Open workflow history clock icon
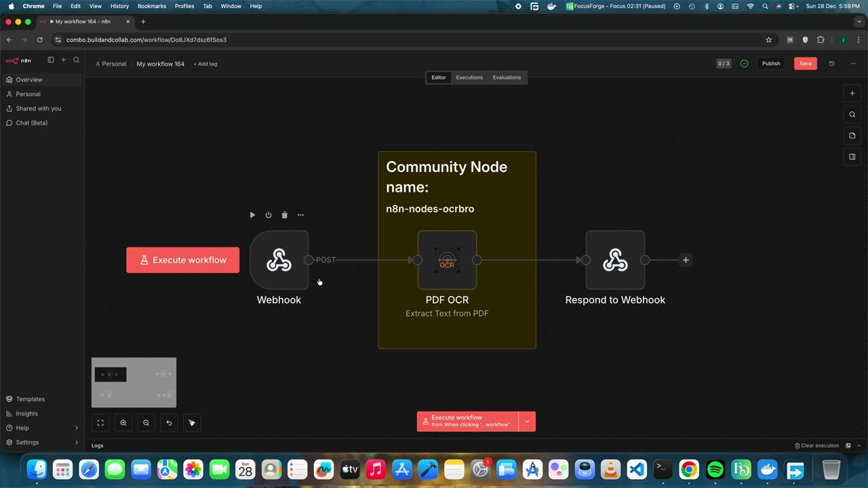The height and width of the screenshot is (488, 868). pyautogui.click(x=832, y=64)
